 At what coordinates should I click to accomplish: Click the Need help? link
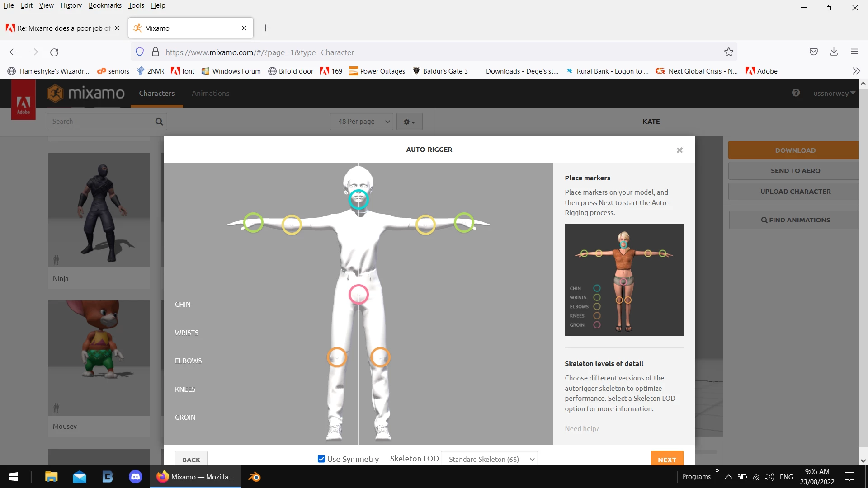pos(581,428)
